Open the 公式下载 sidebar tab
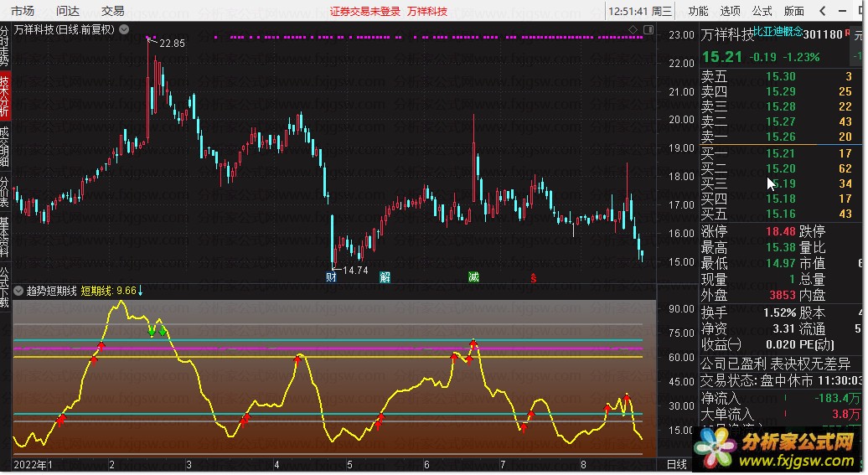This screenshot has width=868, height=475. click(x=4, y=287)
